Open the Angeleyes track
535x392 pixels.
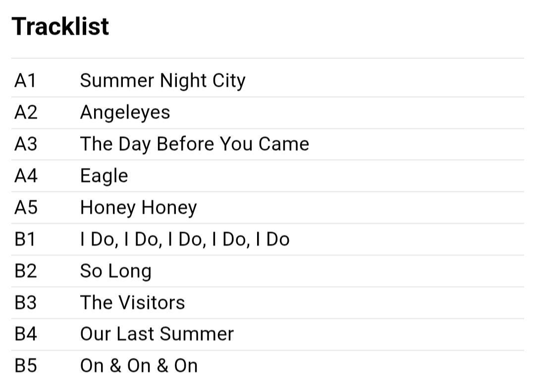point(125,112)
